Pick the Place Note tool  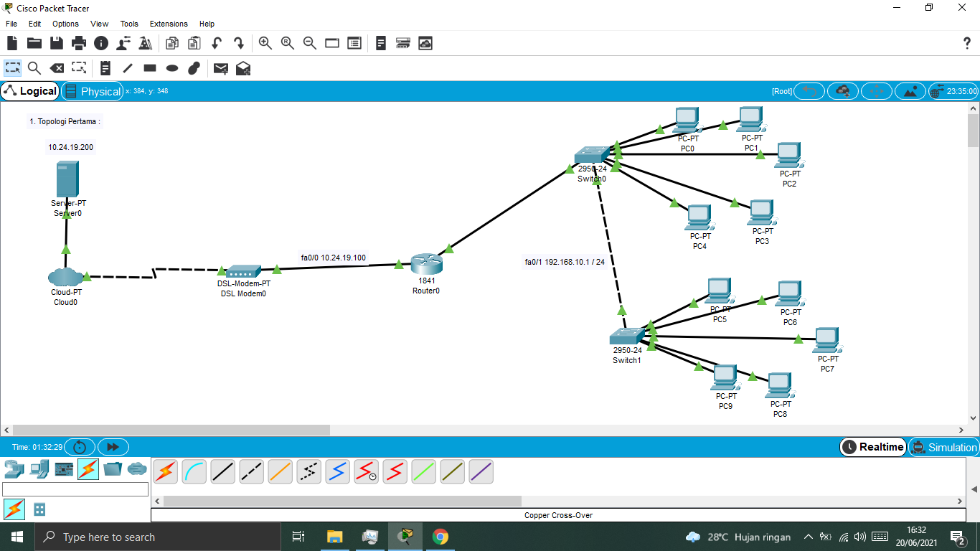[x=105, y=68]
